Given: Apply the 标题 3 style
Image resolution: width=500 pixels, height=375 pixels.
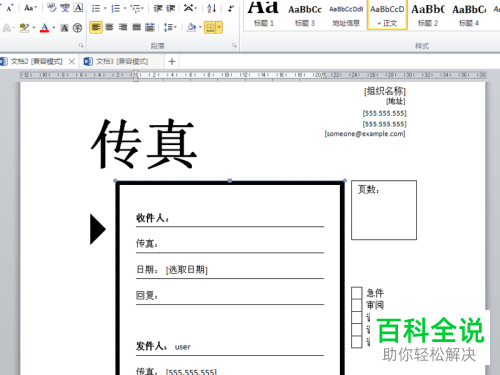Looking at the screenshot, I should (x=305, y=14).
